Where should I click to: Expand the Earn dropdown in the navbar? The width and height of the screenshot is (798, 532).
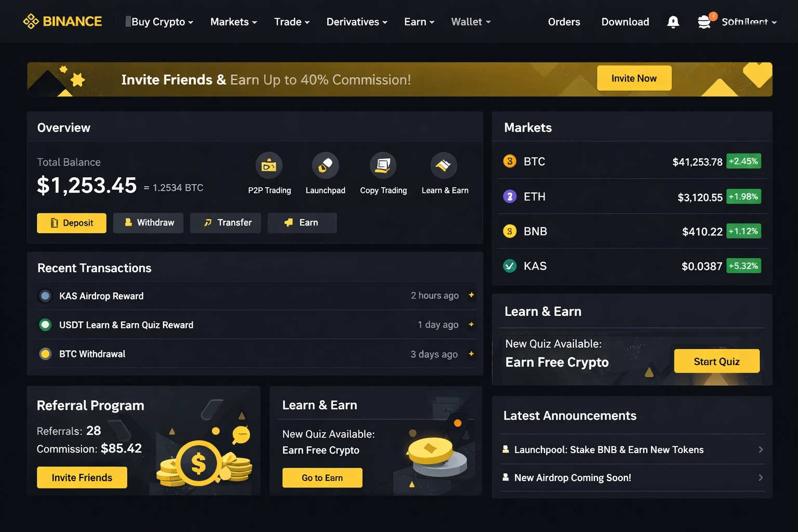click(419, 22)
